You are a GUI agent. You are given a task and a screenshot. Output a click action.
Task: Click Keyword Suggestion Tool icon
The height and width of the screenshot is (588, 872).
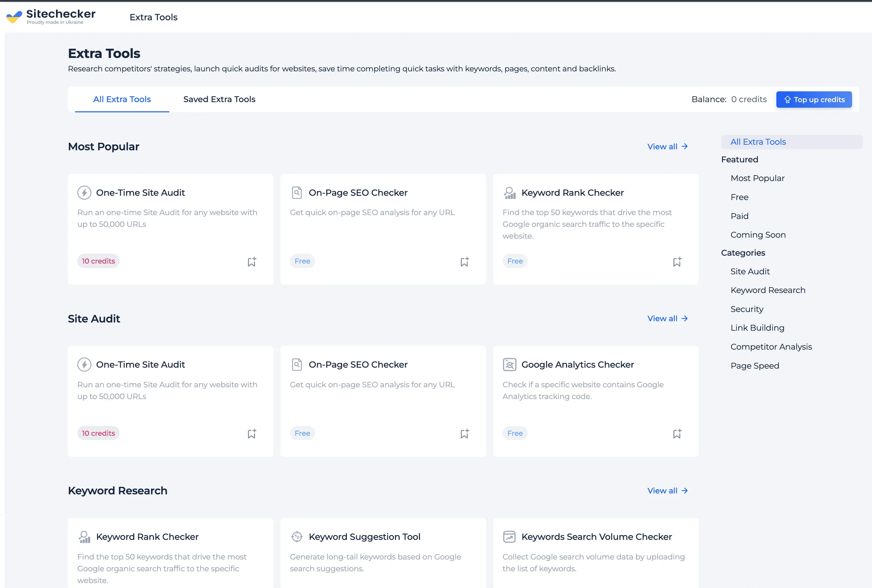[x=297, y=537]
